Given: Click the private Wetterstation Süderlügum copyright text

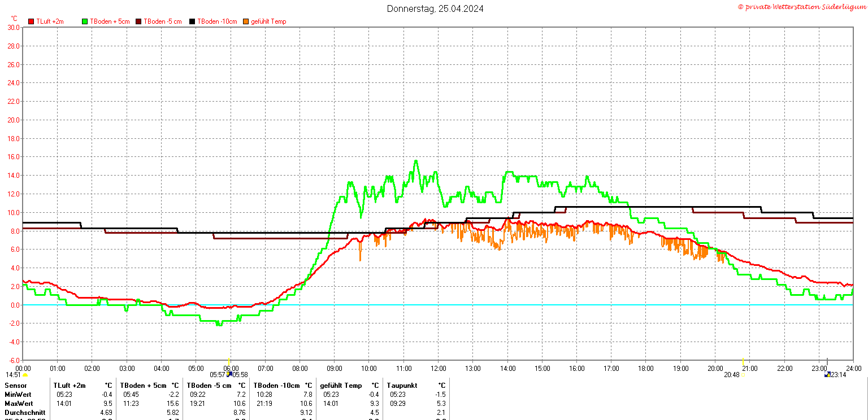Looking at the screenshot, I should pos(801,6).
